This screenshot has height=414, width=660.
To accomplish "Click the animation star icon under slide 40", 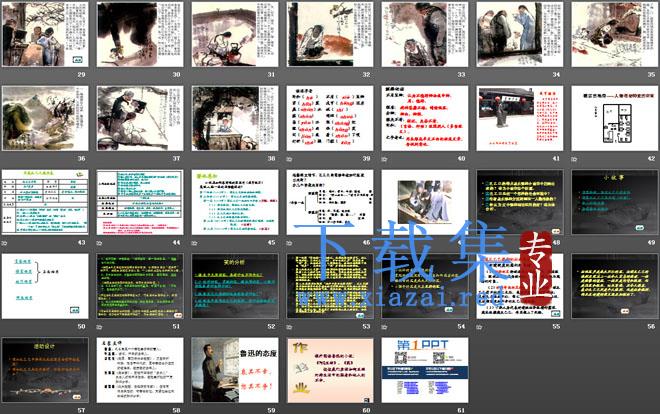I will (384, 159).
